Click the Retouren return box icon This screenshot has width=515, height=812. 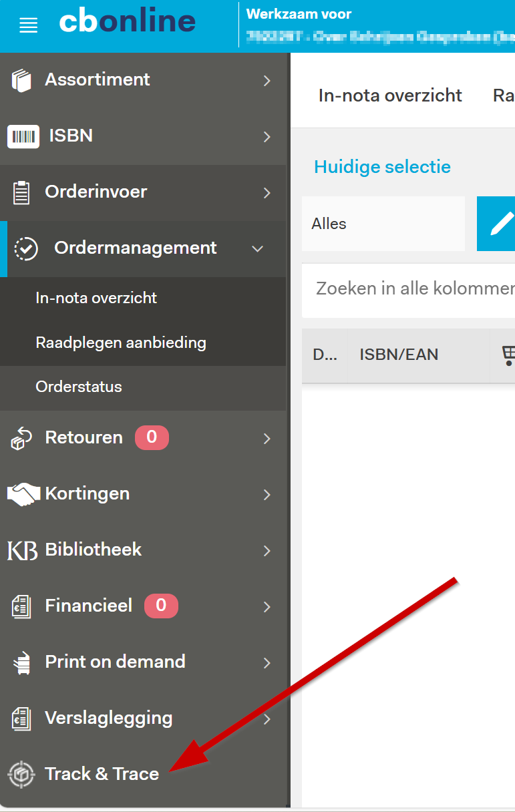click(x=21, y=439)
